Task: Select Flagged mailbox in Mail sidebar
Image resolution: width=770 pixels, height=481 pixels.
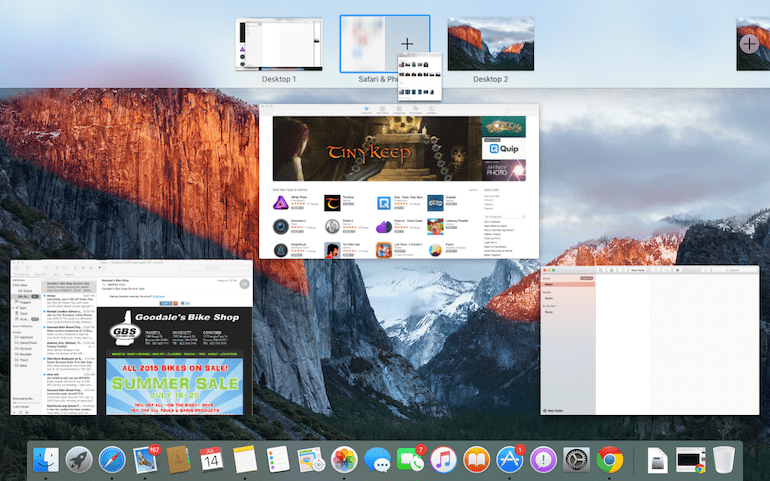Action: (26, 302)
